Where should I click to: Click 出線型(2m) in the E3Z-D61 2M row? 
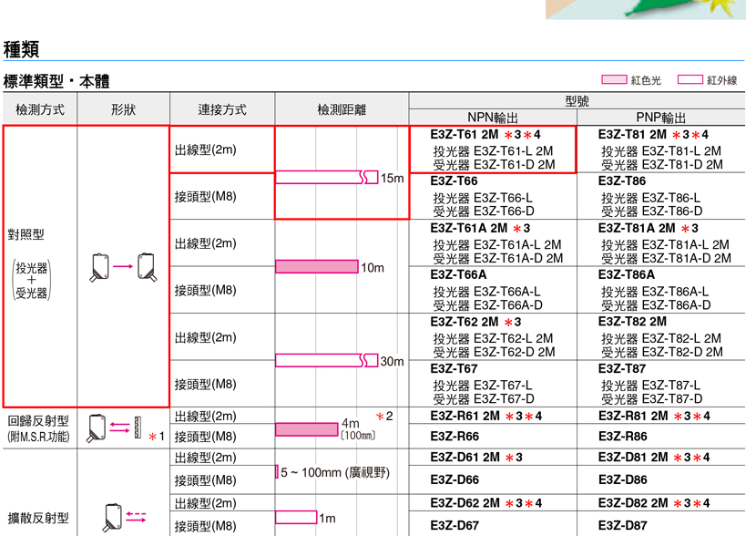[205, 457]
